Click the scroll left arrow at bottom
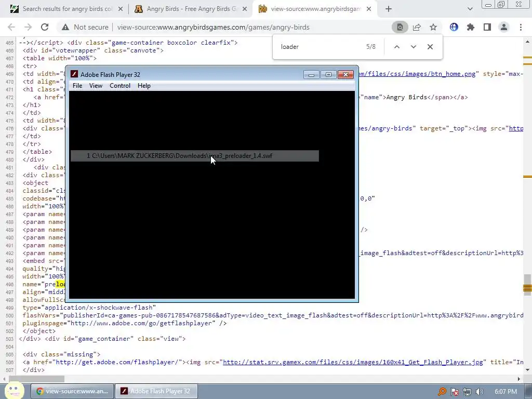The image size is (532, 399). [x=4, y=379]
